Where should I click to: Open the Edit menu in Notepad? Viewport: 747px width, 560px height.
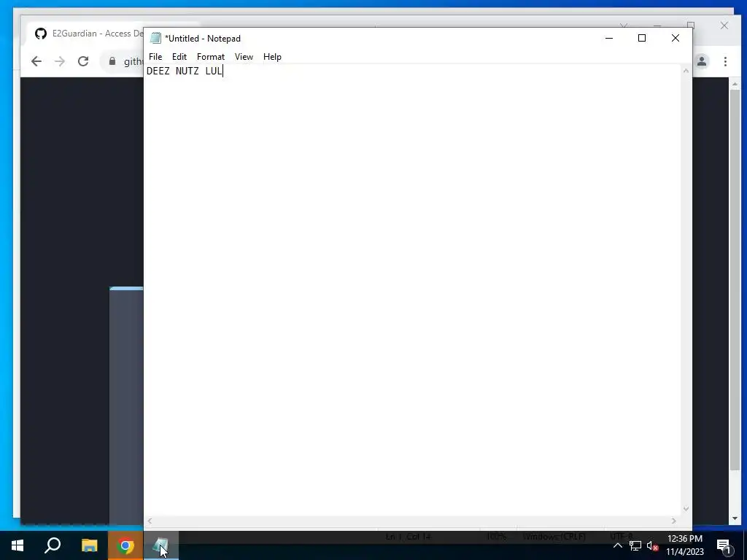[179, 57]
